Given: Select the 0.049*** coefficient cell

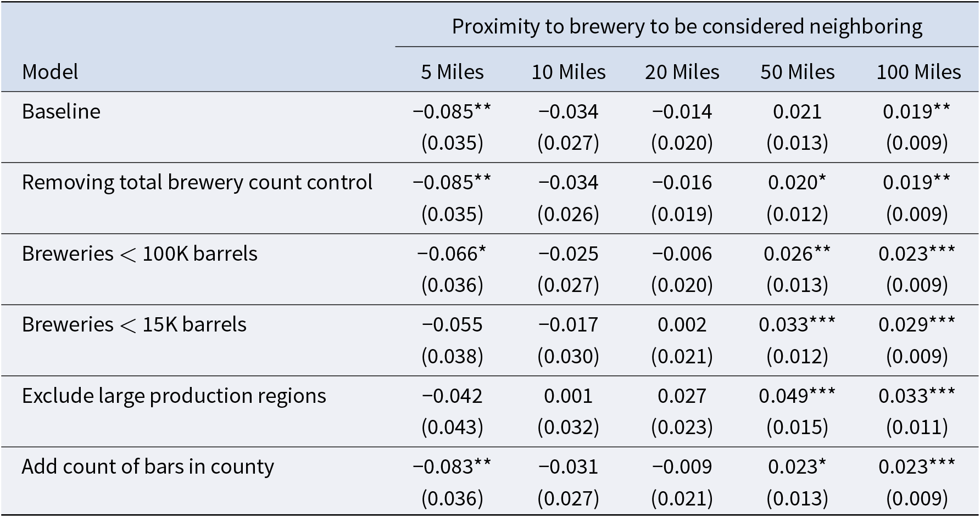Looking at the screenshot, I should pyautogui.click(x=797, y=396).
